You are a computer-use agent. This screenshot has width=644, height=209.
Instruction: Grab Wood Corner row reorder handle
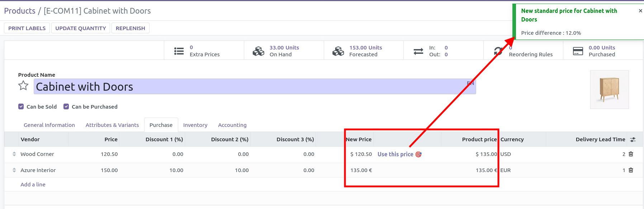pyautogui.click(x=14, y=154)
